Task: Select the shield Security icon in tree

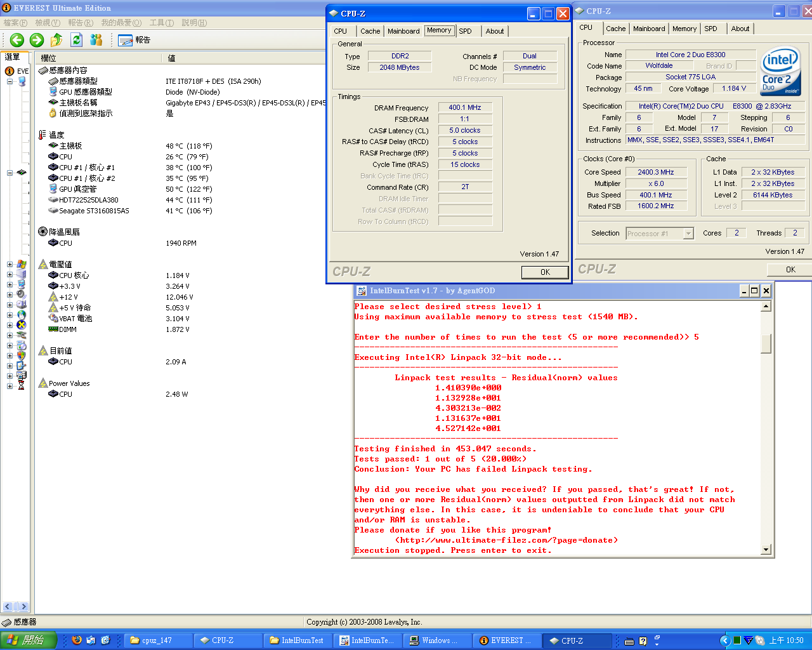Action: tap(22, 355)
